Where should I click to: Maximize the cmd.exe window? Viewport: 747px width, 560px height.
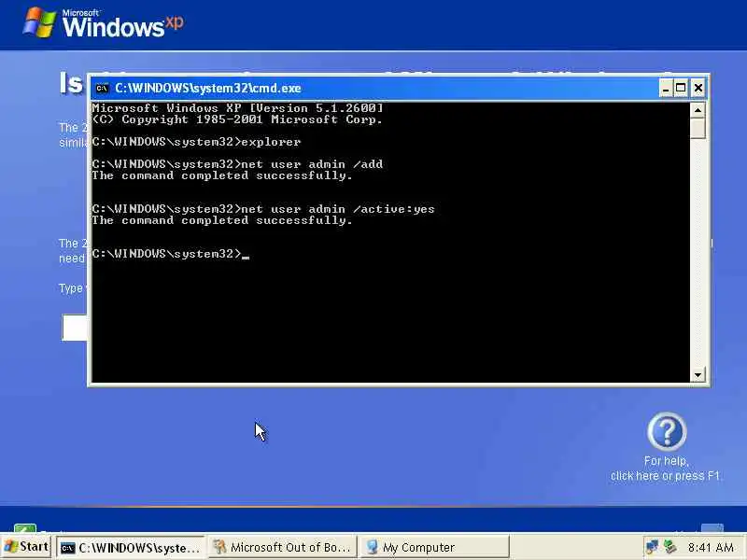tap(682, 88)
